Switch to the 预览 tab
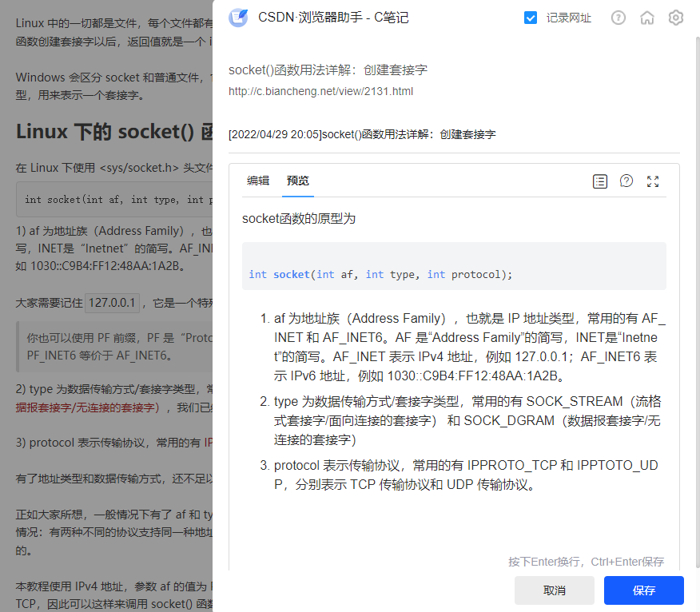 click(x=298, y=181)
